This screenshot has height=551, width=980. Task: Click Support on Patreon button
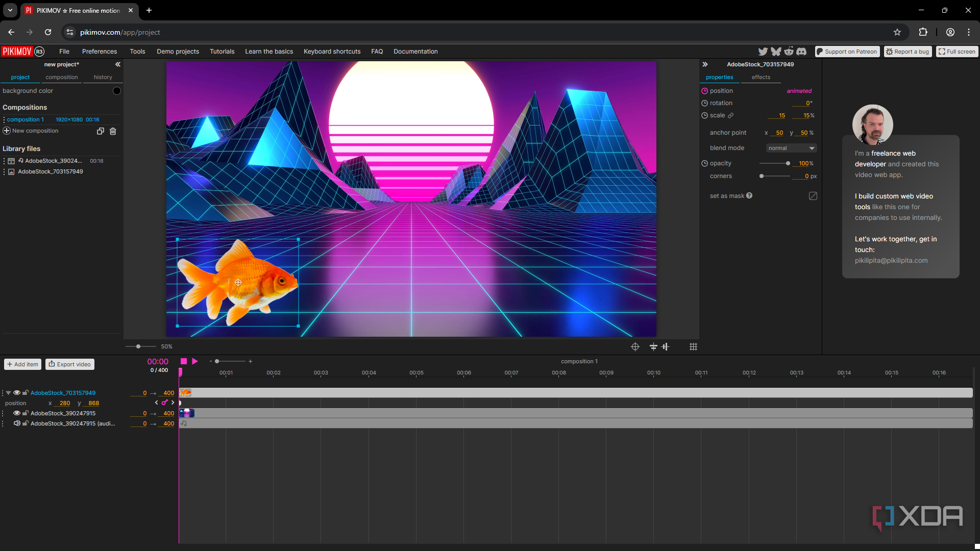coord(847,52)
